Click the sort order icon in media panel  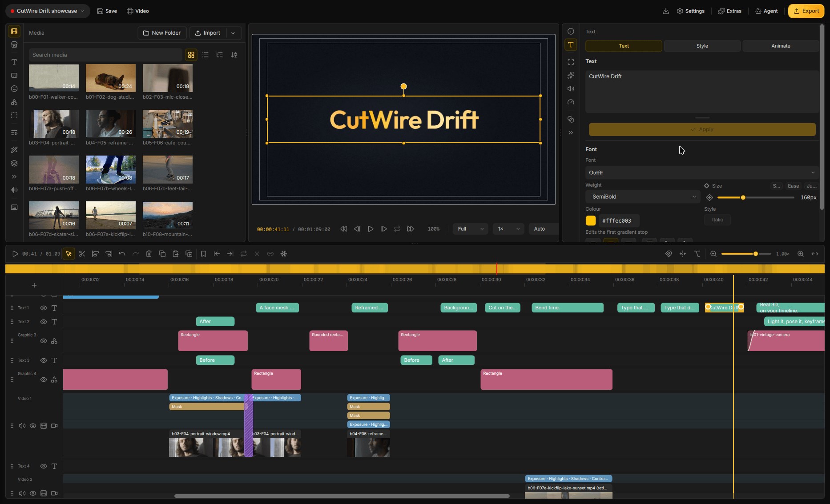pos(234,55)
